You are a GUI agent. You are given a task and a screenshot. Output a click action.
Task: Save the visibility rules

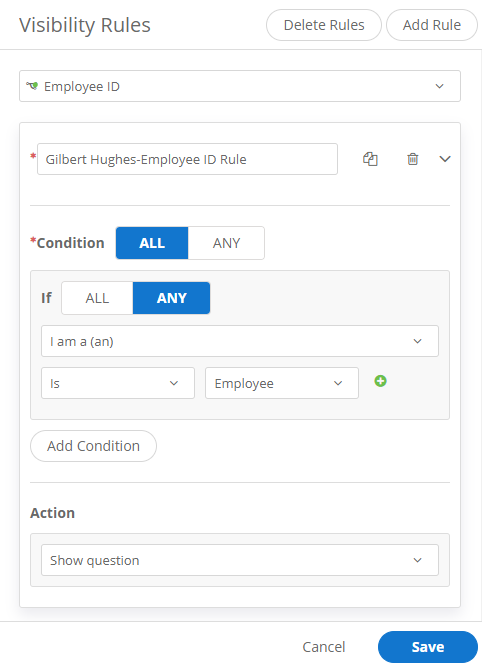pyautogui.click(x=428, y=646)
